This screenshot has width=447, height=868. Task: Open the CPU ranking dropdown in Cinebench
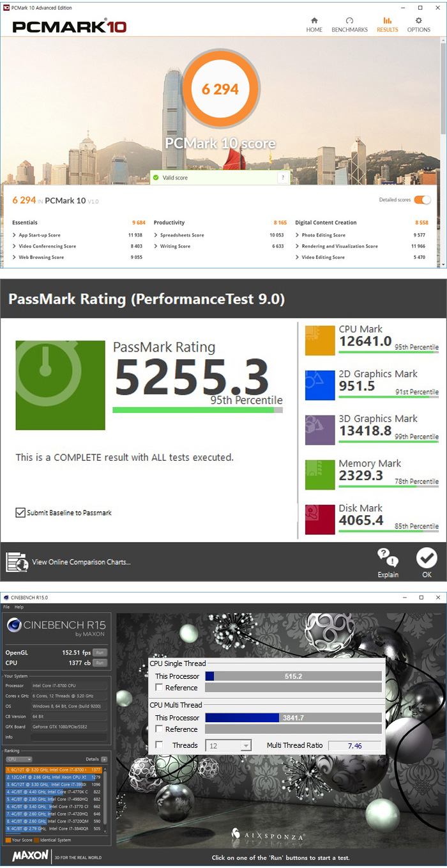pyautogui.click(x=19, y=759)
